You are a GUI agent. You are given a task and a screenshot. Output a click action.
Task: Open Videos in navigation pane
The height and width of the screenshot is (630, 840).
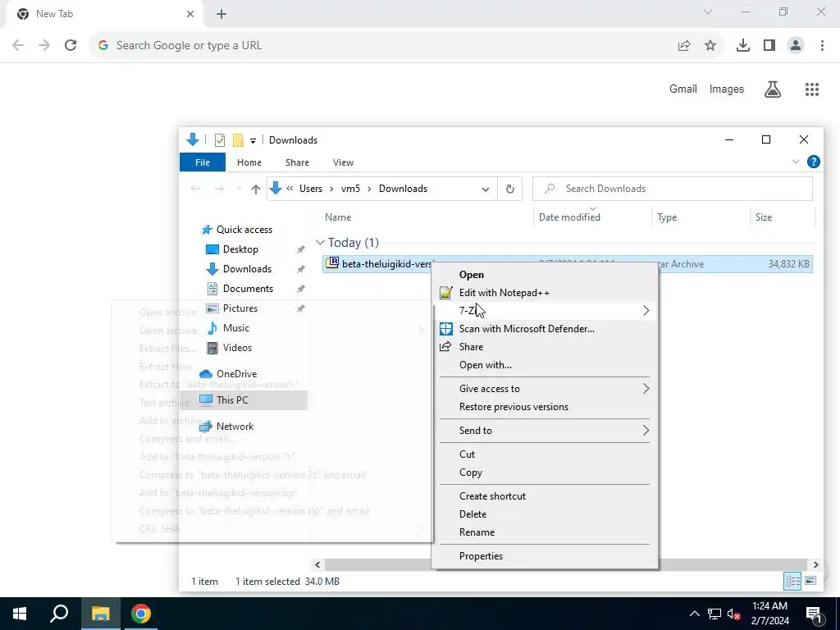(237, 348)
